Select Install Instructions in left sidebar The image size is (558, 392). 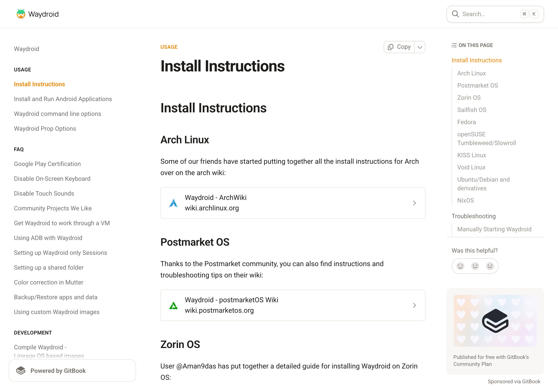(x=39, y=84)
